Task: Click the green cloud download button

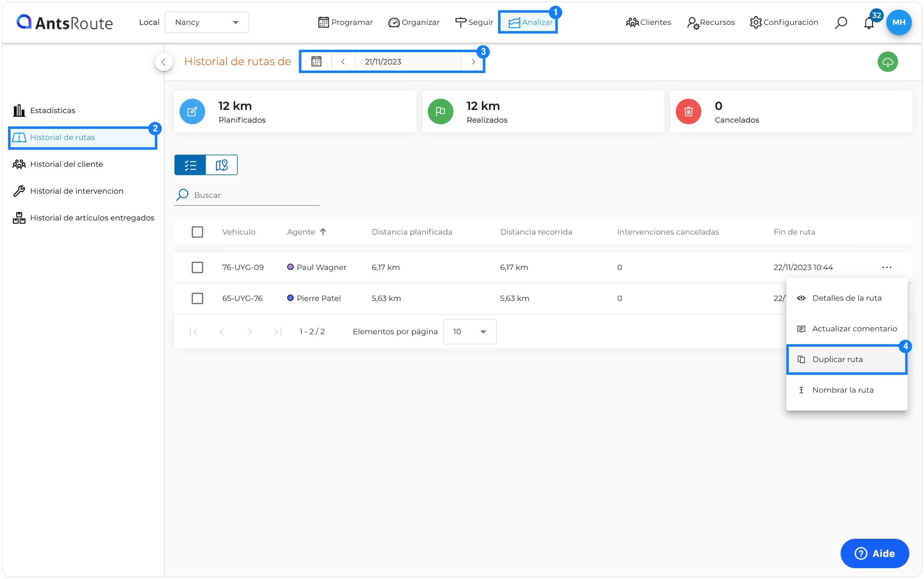Action: pyautogui.click(x=888, y=62)
